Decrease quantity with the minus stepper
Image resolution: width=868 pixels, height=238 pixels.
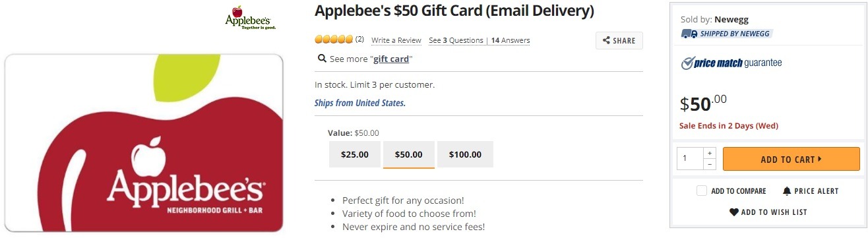710,164
